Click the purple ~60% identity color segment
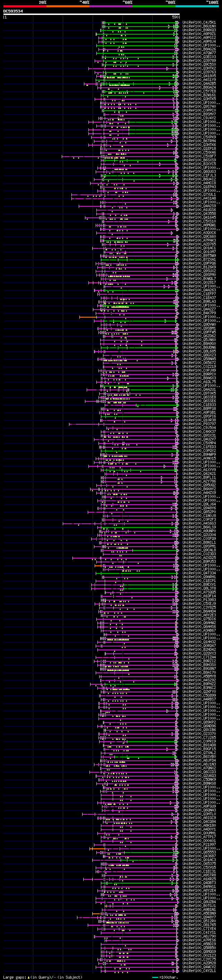 111,7
